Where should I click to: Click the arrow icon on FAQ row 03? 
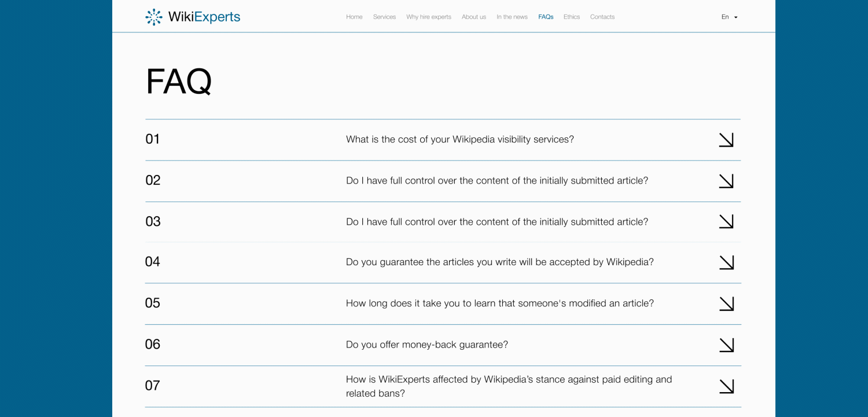pyautogui.click(x=726, y=221)
